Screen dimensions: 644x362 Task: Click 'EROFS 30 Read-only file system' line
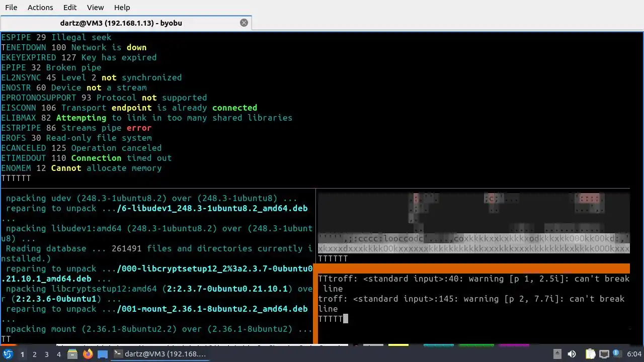pyautogui.click(x=76, y=138)
